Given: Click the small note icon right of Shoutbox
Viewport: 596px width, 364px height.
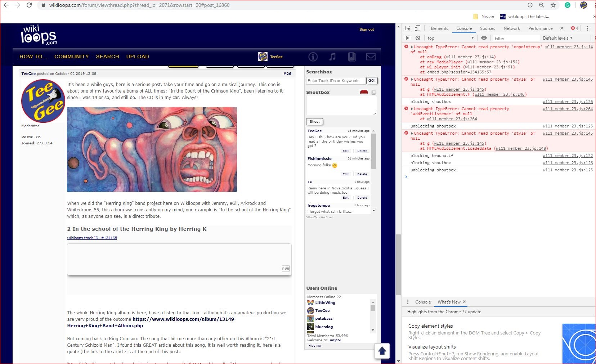Looking at the screenshot, I should (x=373, y=93).
